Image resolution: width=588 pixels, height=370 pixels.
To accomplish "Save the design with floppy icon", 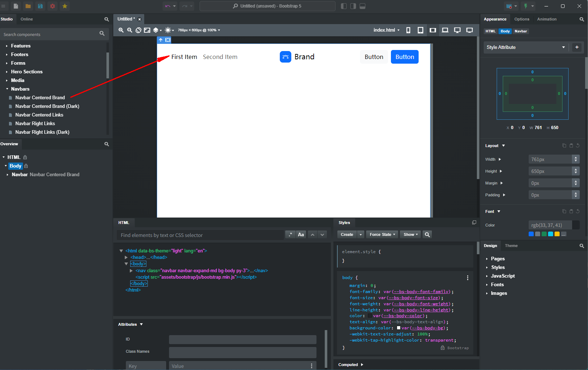I will coord(40,6).
